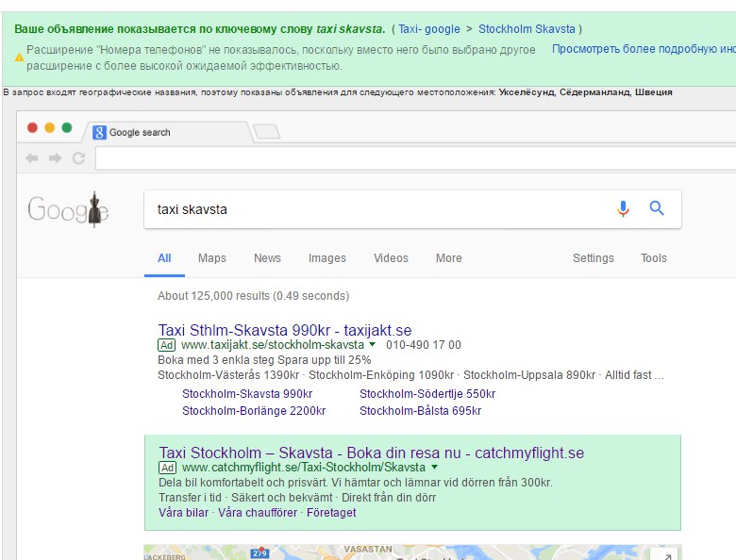
Task: Click the About 125,000 results text
Action: (x=254, y=296)
